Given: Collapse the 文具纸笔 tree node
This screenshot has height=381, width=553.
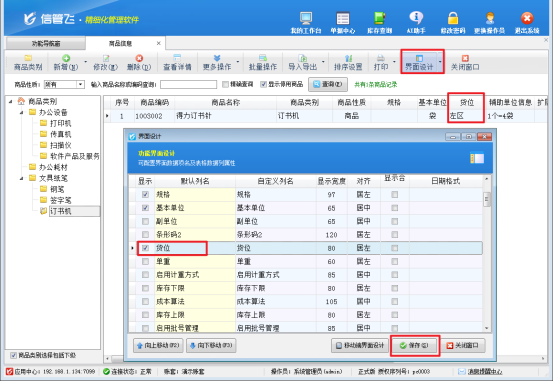Looking at the screenshot, I should pyautogui.click(x=22, y=178).
